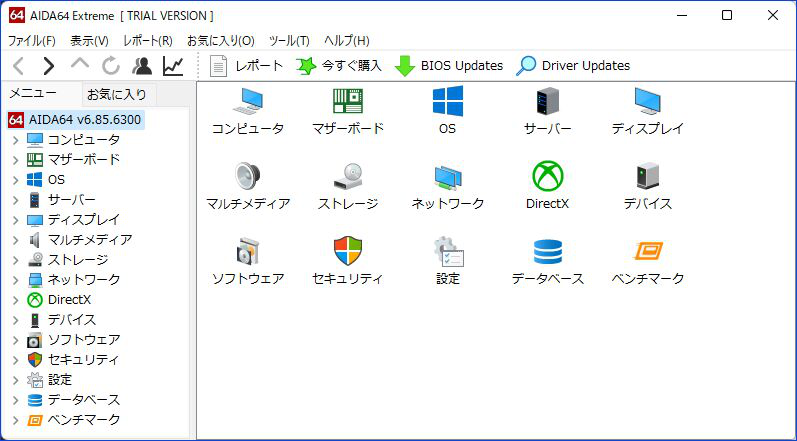The image size is (797, 441).
Task: Click the line graph toolbar icon
Action: [x=173, y=66]
